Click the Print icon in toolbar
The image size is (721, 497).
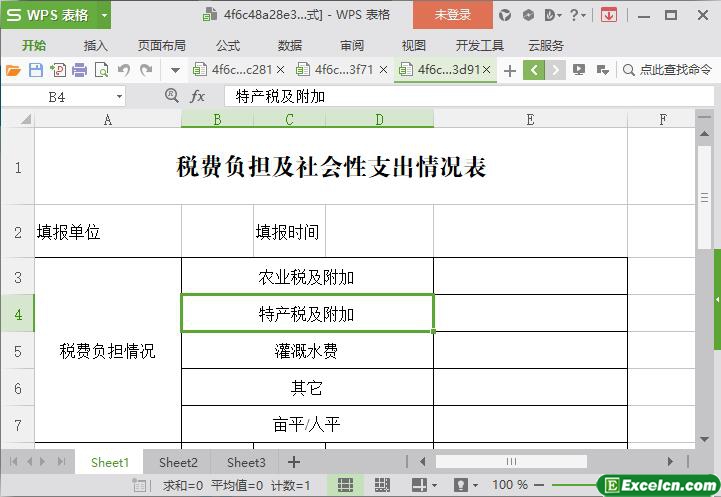click(79, 70)
